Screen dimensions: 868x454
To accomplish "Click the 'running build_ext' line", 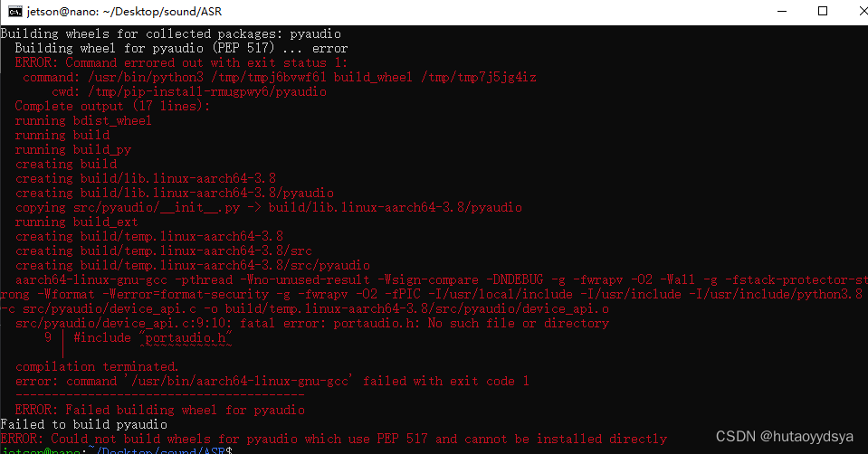I will [x=76, y=222].
